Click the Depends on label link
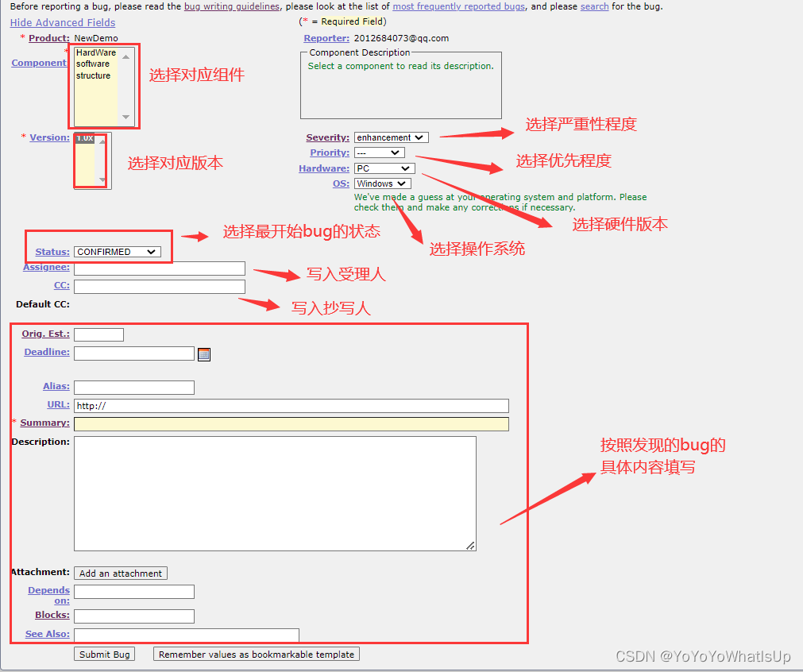803x672 pixels. tap(48, 595)
